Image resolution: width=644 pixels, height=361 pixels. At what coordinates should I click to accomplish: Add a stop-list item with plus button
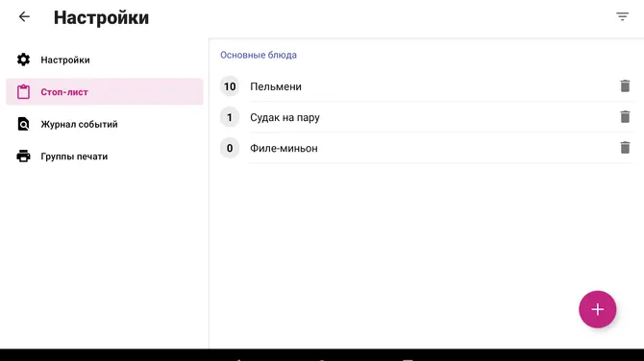pyautogui.click(x=597, y=309)
